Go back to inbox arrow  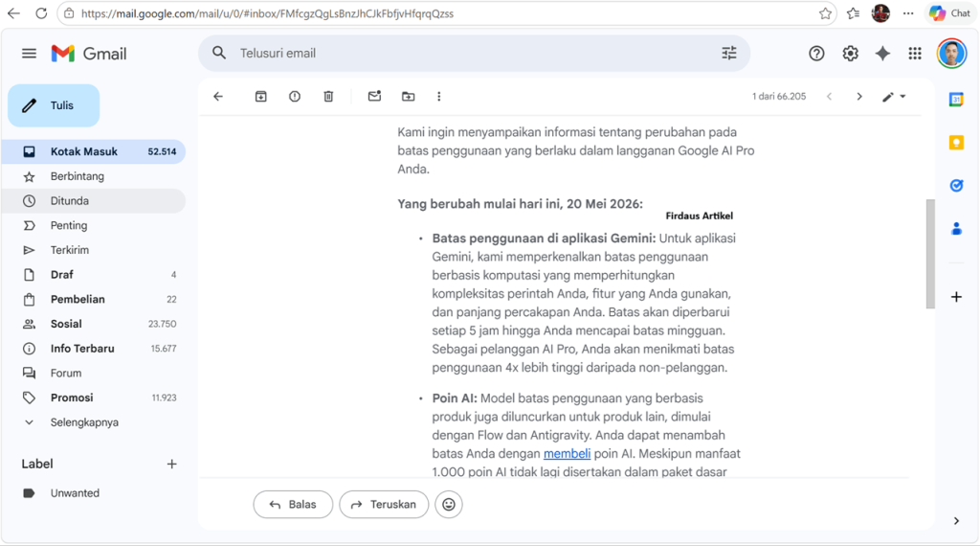click(218, 97)
